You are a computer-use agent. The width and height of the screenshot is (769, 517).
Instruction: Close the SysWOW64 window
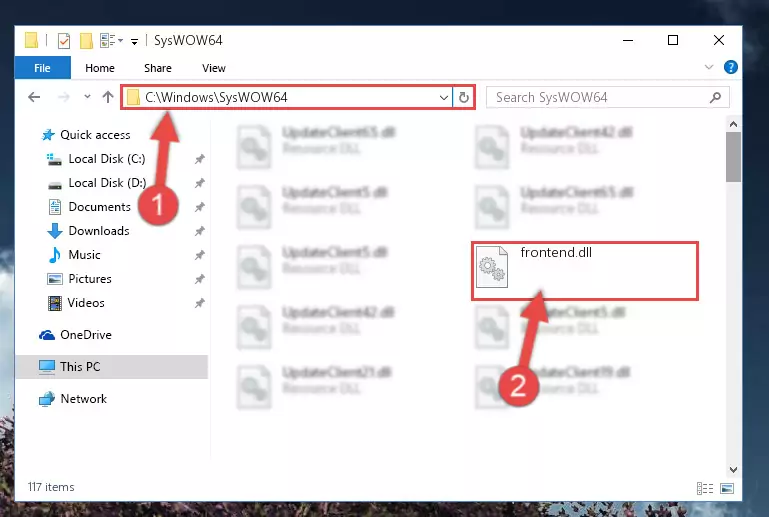(718, 41)
